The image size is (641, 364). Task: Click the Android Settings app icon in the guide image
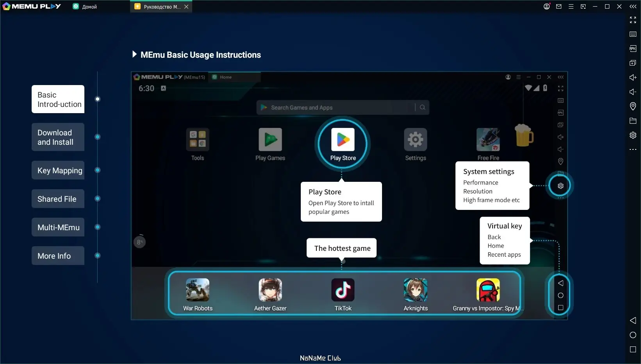(x=416, y=139)
